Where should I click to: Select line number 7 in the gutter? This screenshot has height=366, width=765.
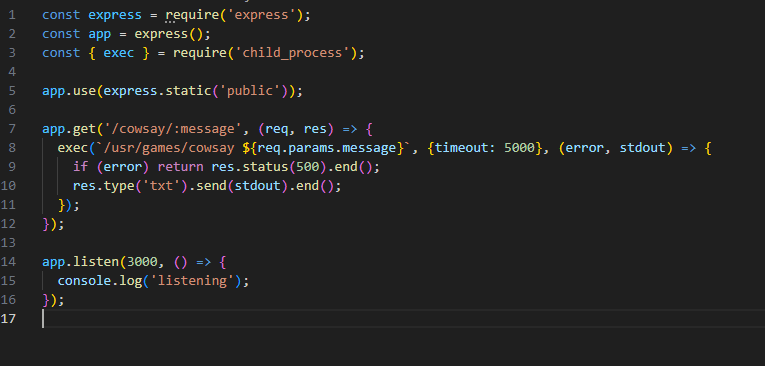coord(12,129)
